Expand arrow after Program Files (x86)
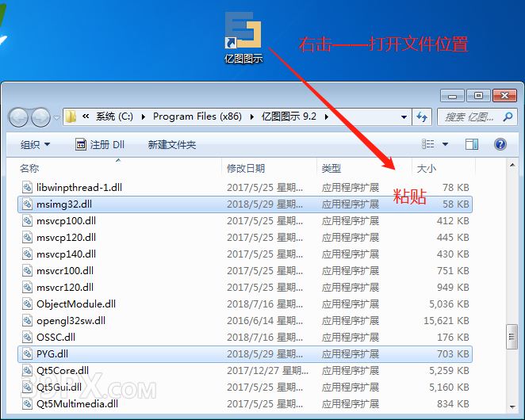The image size is (525, 420). tap(251, 116)
